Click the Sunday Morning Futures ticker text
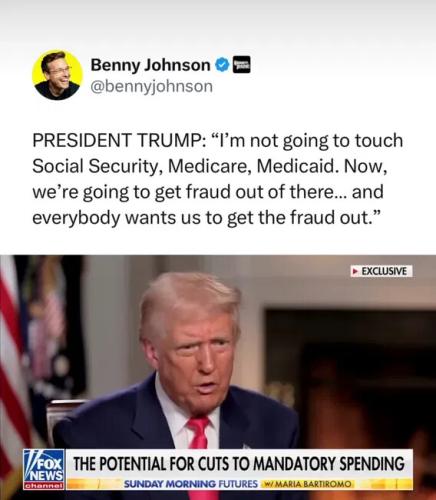The image size is (436, 500). 191,484
